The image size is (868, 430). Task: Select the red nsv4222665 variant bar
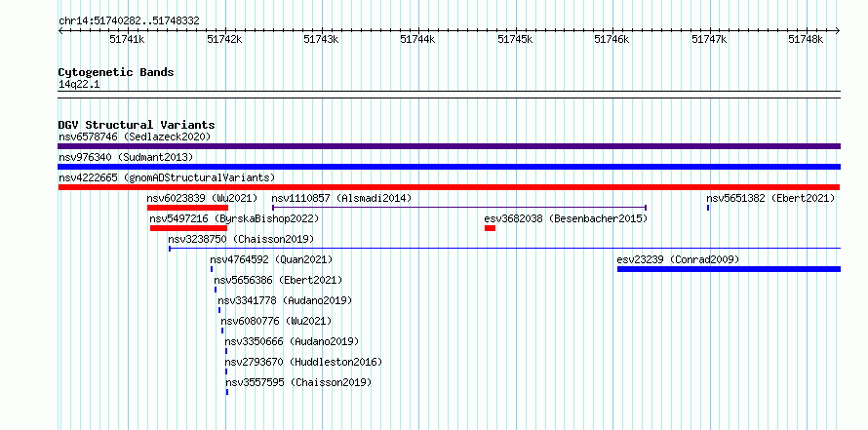(x=449, y=187)
